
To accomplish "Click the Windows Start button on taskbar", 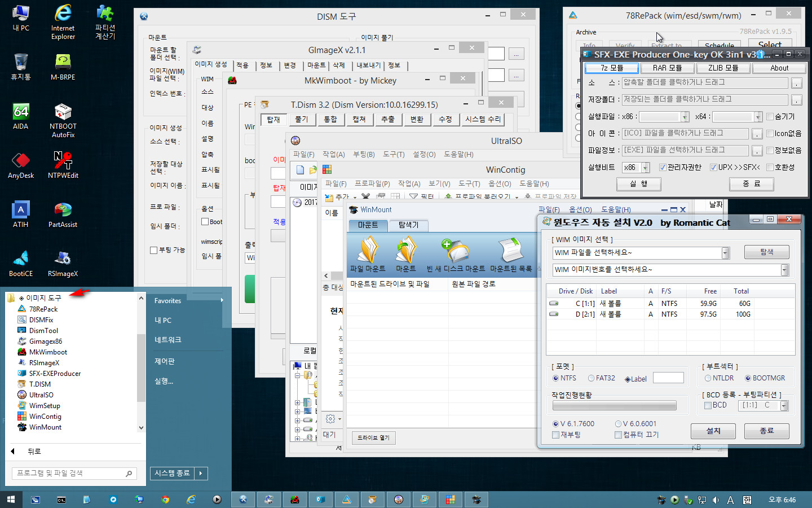I will click(11, 500).
